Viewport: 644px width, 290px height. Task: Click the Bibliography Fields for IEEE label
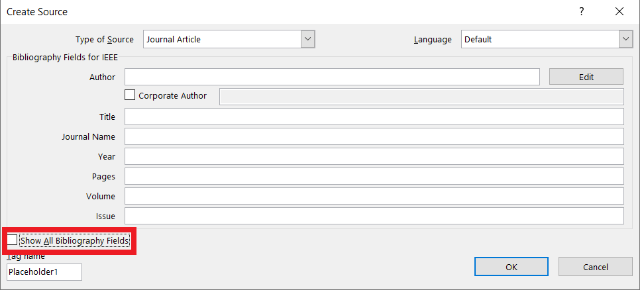point(65,58)
